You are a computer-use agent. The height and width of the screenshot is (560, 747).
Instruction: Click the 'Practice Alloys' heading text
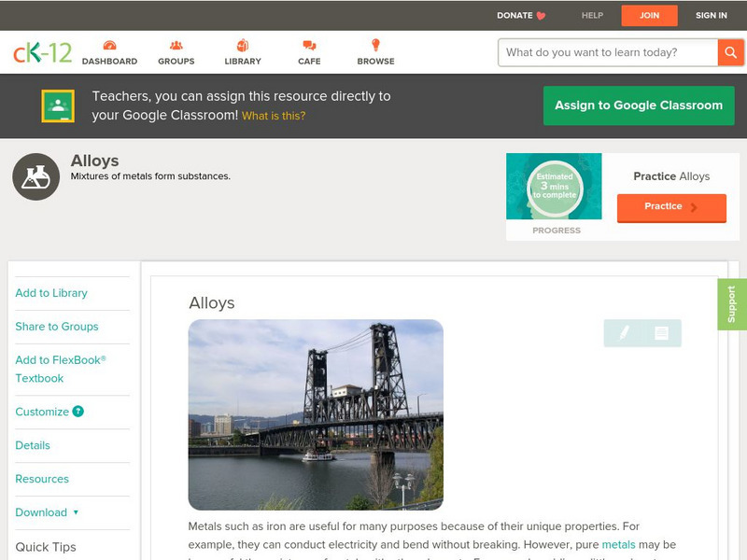tap(671, 176)
